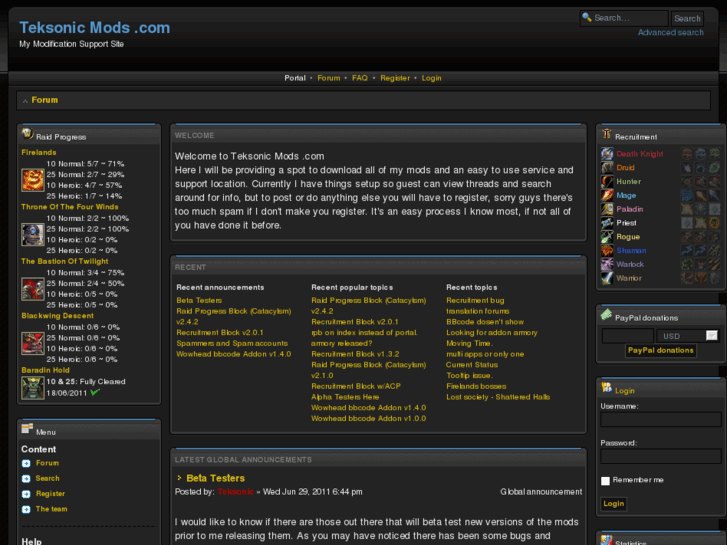Click the Paladin class icon
This screenshot has height=545, width=727.
pyautogui.click(x=607, y=209)
